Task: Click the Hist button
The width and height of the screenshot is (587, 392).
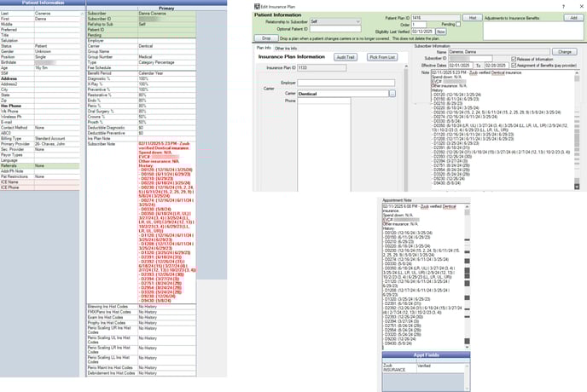Action: point(472,17)
